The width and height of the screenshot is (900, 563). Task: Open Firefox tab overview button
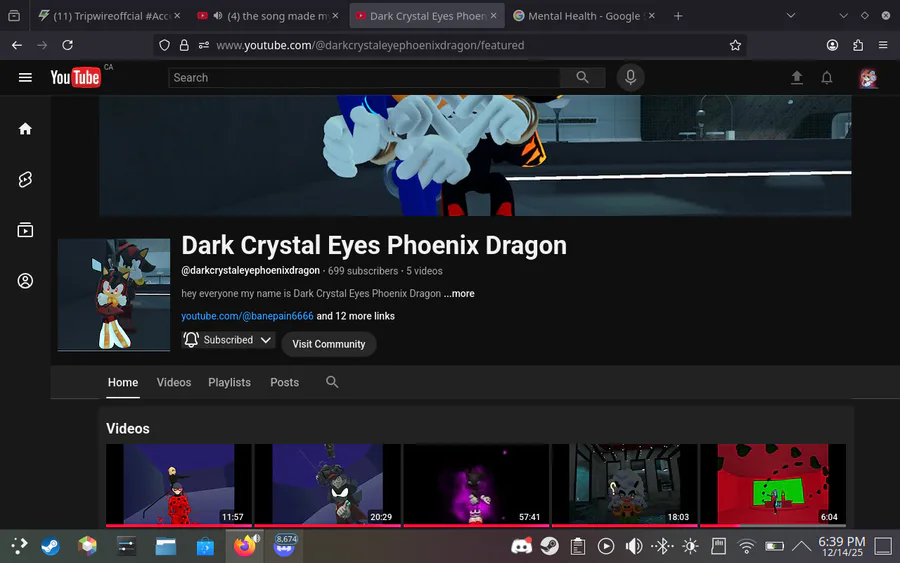(x=14, y=15)
